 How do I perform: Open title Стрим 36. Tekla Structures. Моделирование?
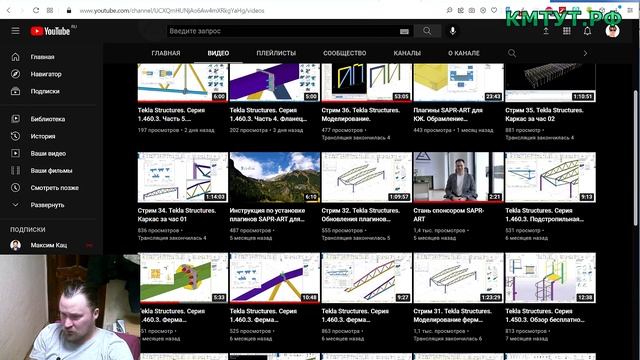pyautogui.click(x=361, y=115)
